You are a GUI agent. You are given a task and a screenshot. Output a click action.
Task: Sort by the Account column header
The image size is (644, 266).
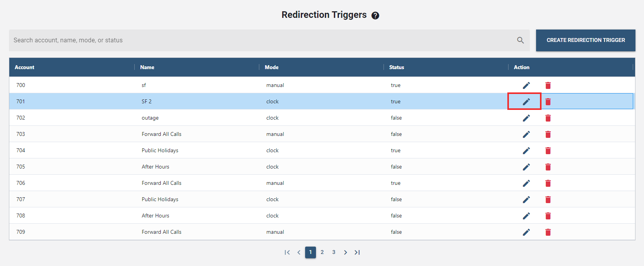[x=24, y=67]
